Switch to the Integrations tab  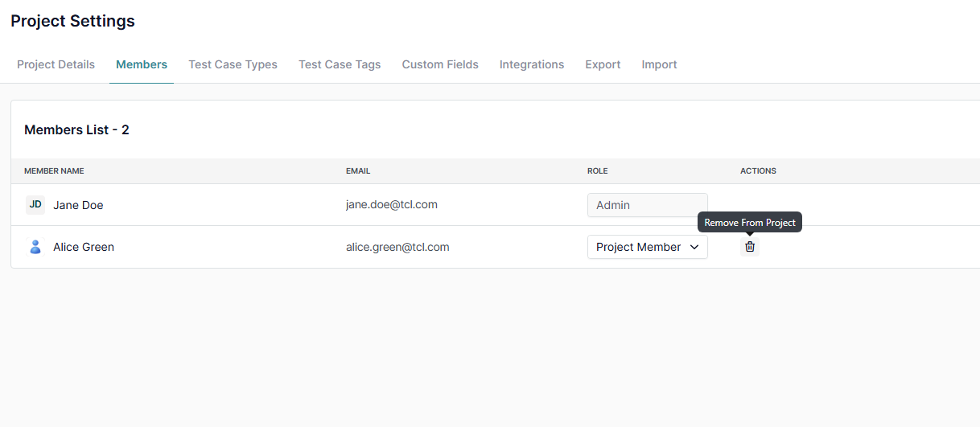[532, 64]
